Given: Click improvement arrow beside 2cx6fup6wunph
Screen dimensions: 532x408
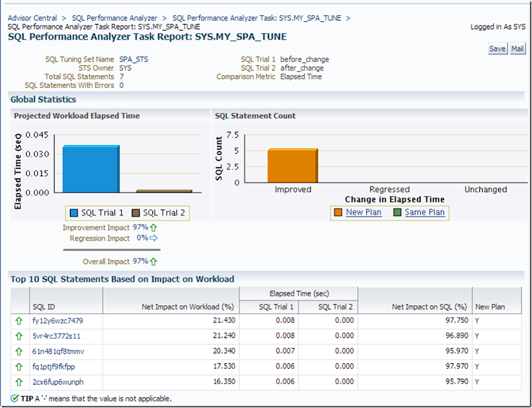Looking at the screenshot, I should click(x=19, y=382).
